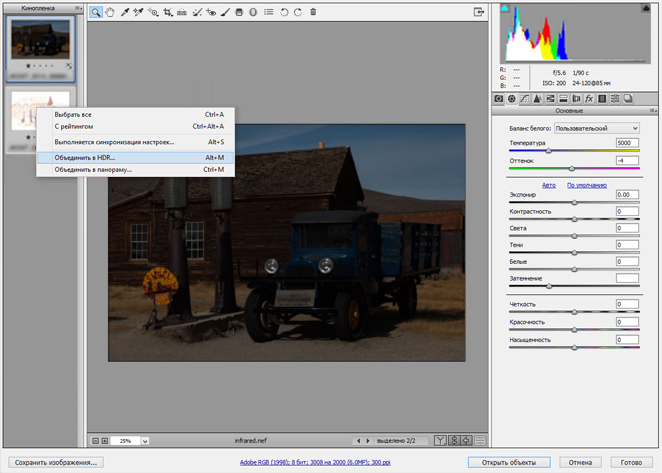Image resolution: width=662 pixels, height=473 pixels.
Task: Toggle shadow clipping warning in histogram
Action: 505,8
